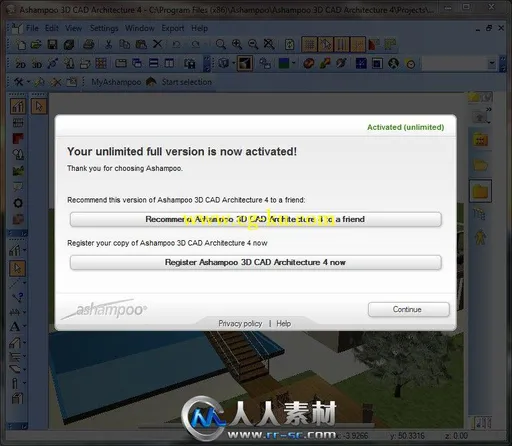This screenshot has width=512, height=446.
Task: Select the terrain landscape mode icon
Action: (x=18, y=171)
